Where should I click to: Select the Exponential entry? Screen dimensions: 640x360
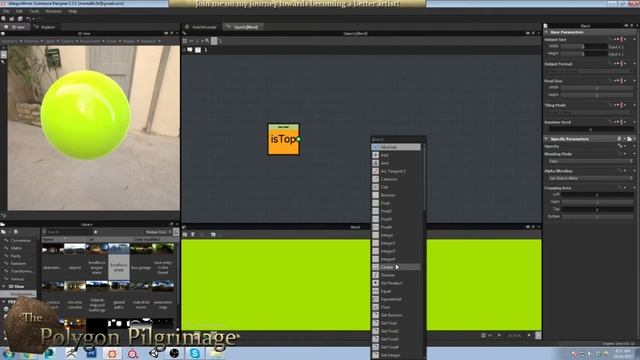(396, 299)
